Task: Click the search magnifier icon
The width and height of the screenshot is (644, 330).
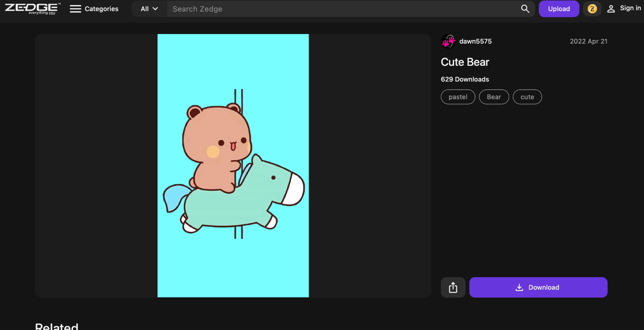Action: (525, 9)
